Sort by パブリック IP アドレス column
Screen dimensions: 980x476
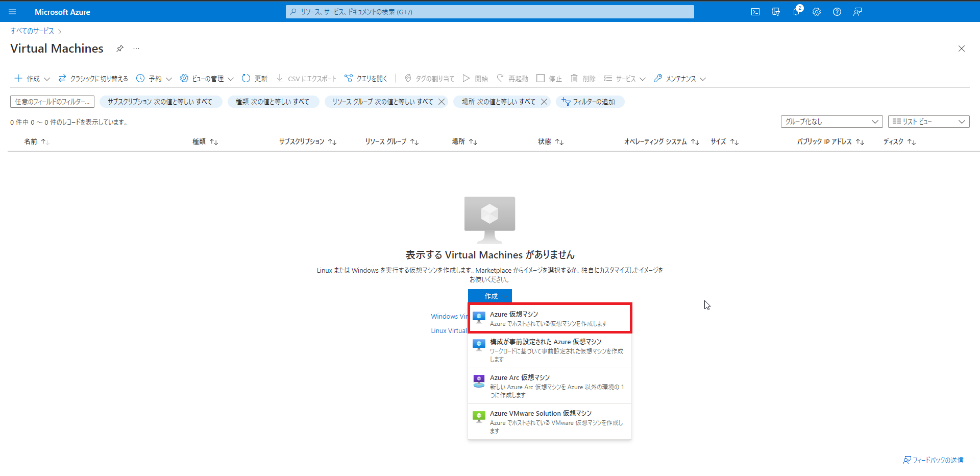pyautogui.click(x=831, y=141)
